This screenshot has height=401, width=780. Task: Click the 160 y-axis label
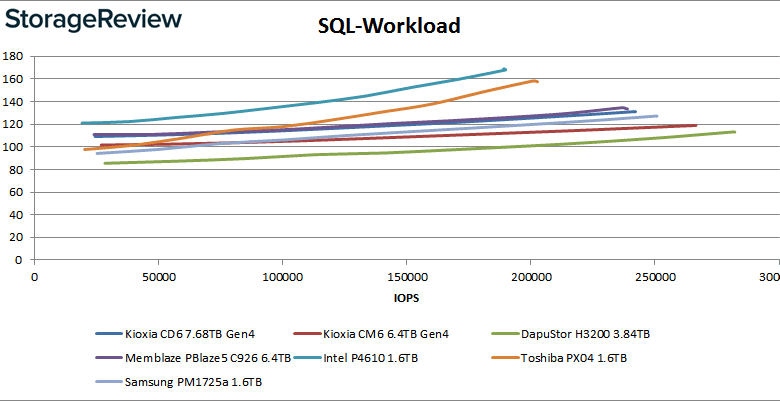pyautogui.click(x=12, y=79)
